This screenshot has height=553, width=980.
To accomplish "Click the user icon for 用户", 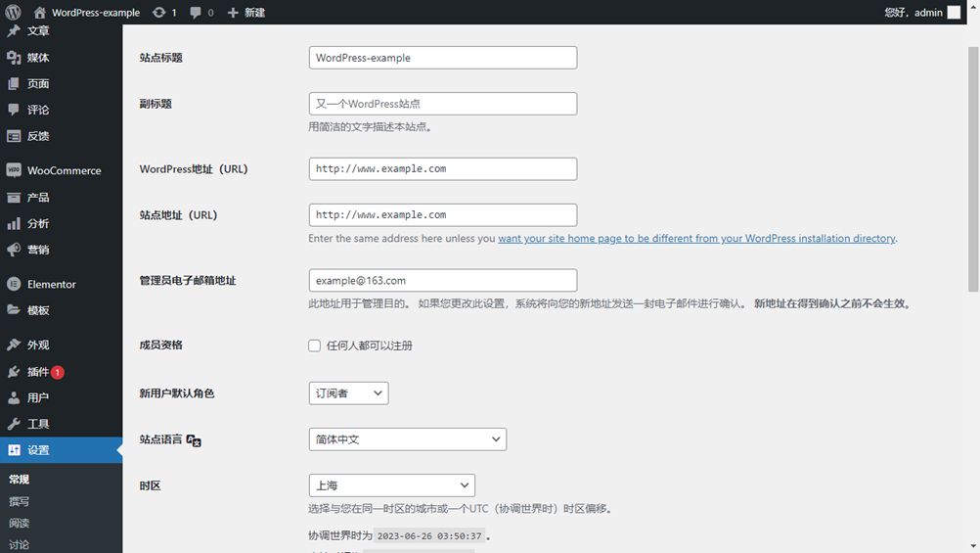I will 14,397.
